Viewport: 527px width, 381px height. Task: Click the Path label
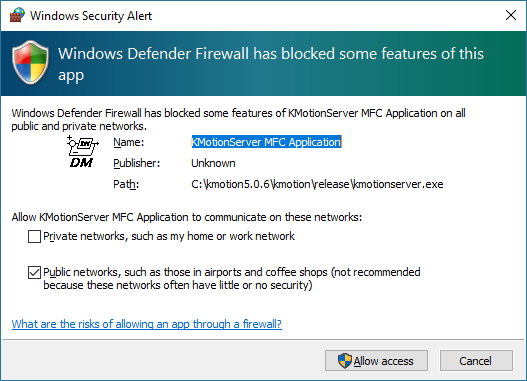click(x=126, y=184)
